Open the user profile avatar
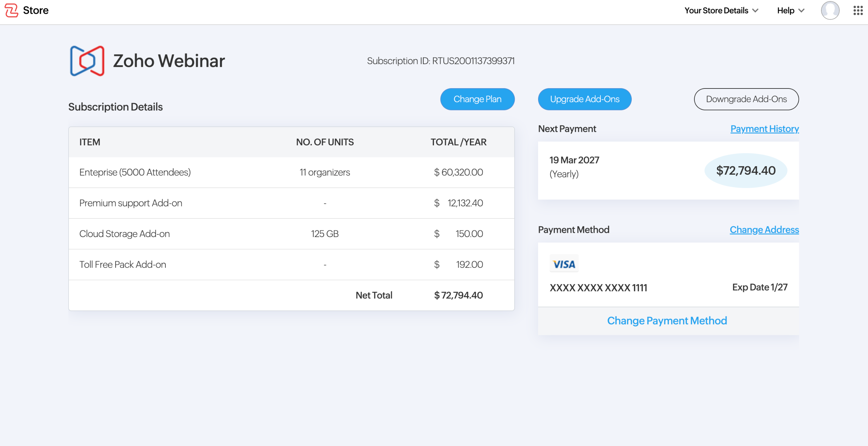The width and height of the screenshot is (868, 446). (x=829, y=10)
